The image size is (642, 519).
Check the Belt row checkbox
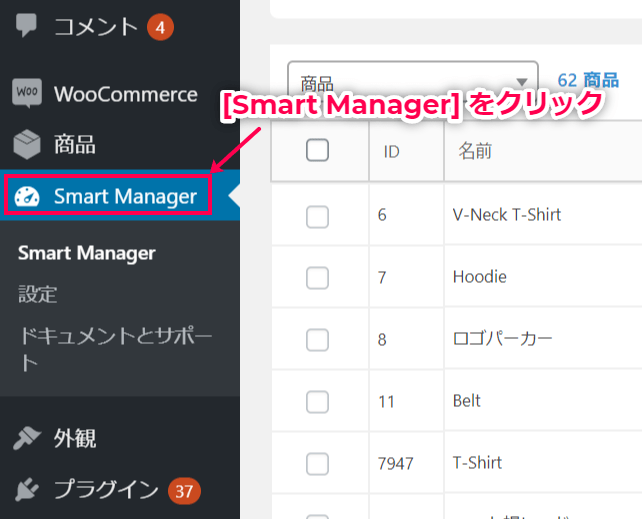point(317,402)
